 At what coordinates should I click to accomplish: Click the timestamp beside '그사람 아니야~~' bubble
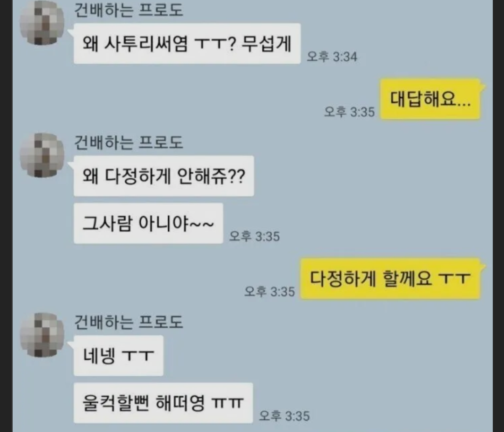click(x=254, y=236)
